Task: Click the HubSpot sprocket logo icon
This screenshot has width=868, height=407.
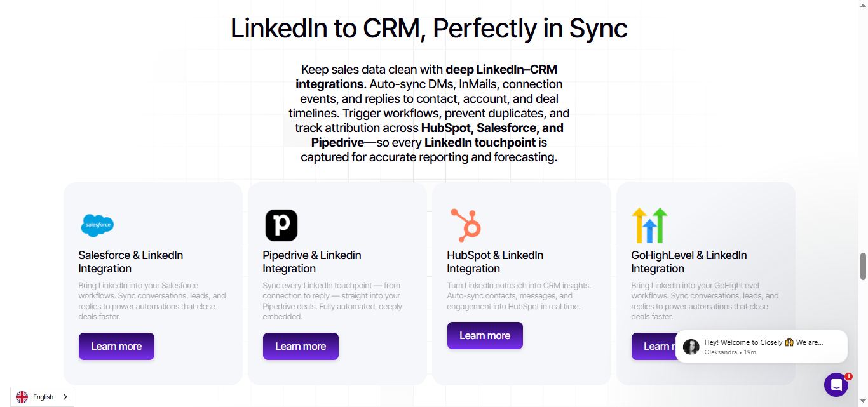Action: tap(466, 225)
